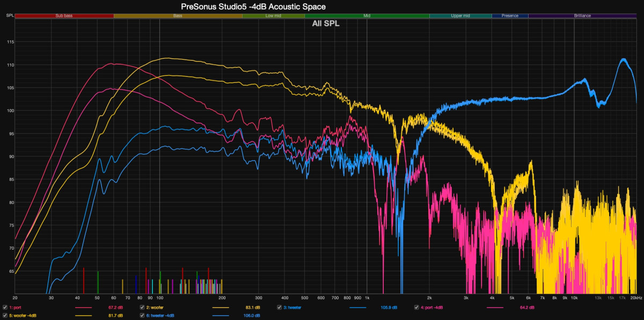
Task: Select the 'Upper mid' frequency band segment
Action: [x=460, y=16]
